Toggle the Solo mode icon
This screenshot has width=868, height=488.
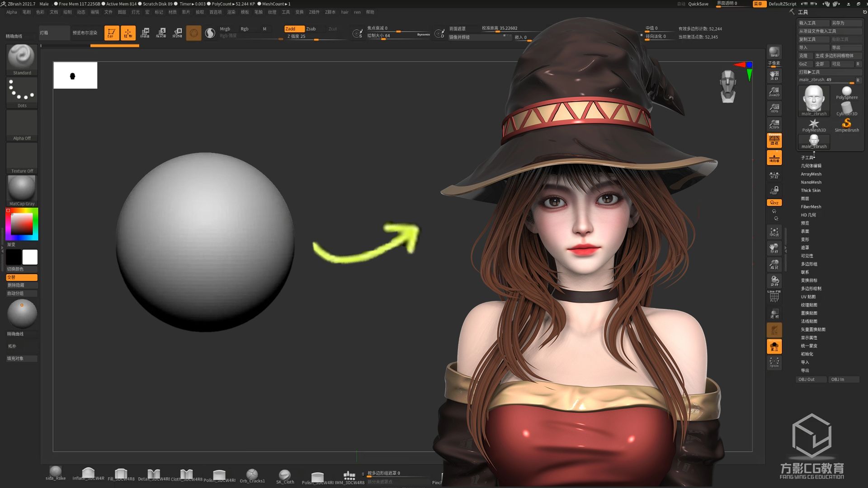tap(774, 347)
